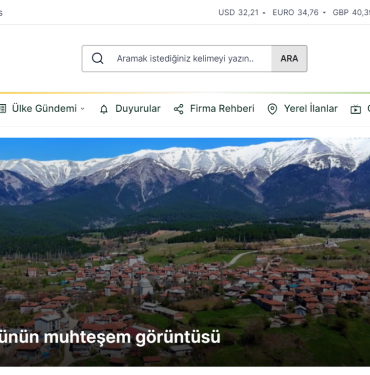Click the EURO 34,76 exchange rate
This screenshot has width=370, height=375.
click(x=295, y=13)
